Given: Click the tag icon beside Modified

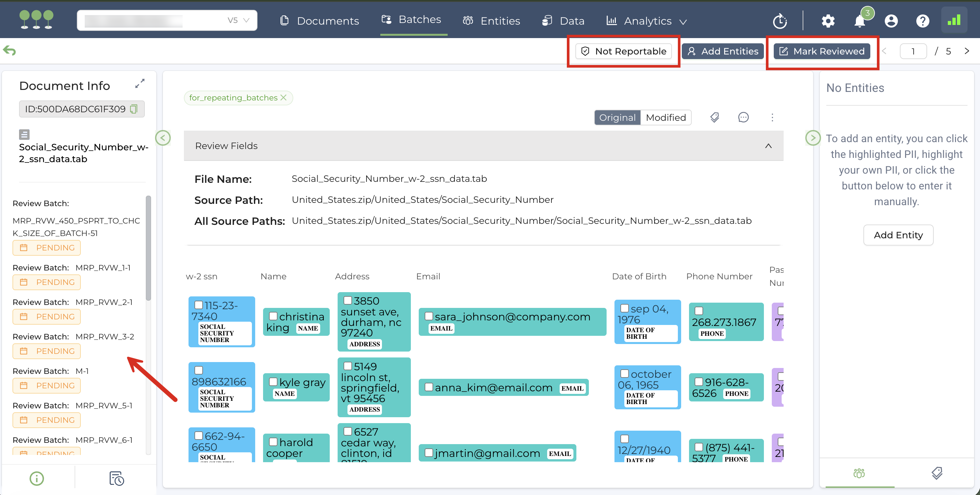Looking at the screenshot, I should coord(714,118).
